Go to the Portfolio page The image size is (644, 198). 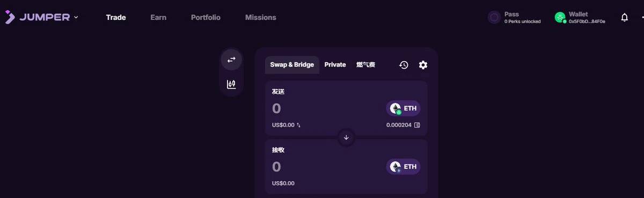pyautogui.click(x=206, y=17)
